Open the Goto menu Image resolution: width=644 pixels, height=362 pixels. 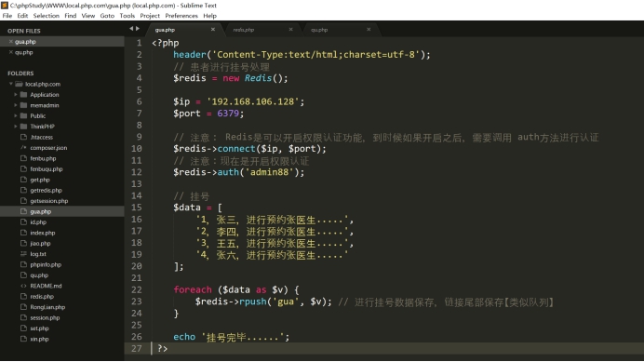pos(107,16)
